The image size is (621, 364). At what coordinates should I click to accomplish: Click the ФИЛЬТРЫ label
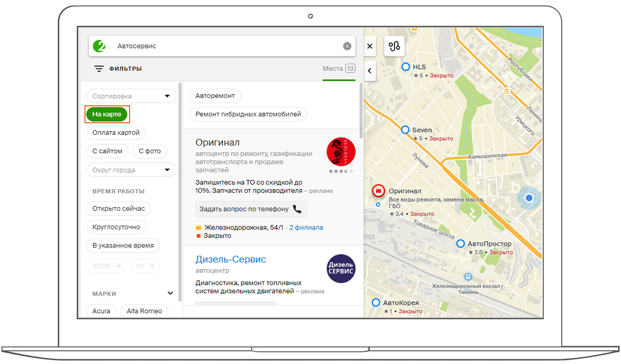click(x=125, y=69)
